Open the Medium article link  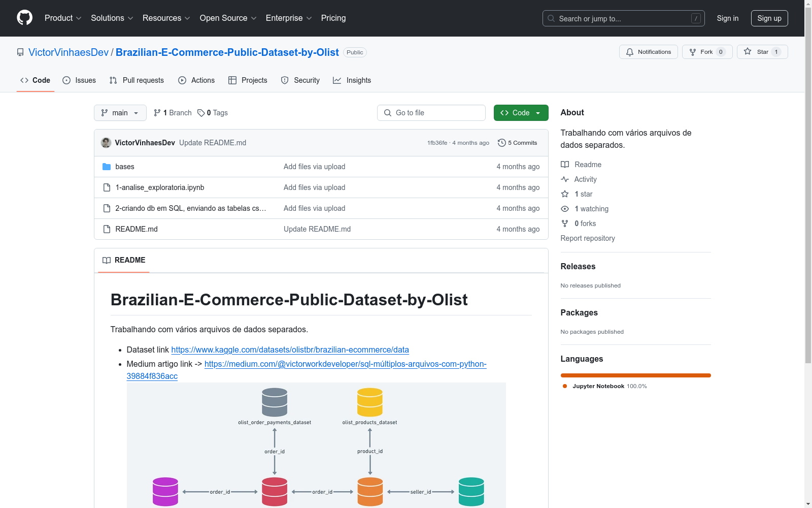point(307,370)
